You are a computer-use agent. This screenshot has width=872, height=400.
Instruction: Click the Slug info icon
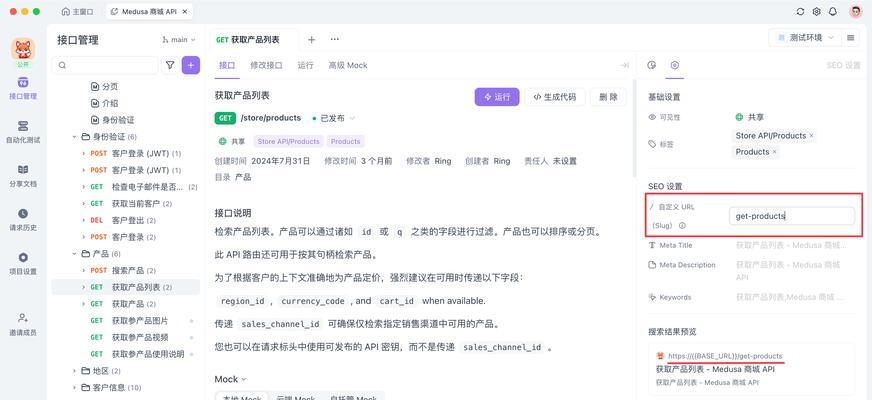[x=682, y=226]
